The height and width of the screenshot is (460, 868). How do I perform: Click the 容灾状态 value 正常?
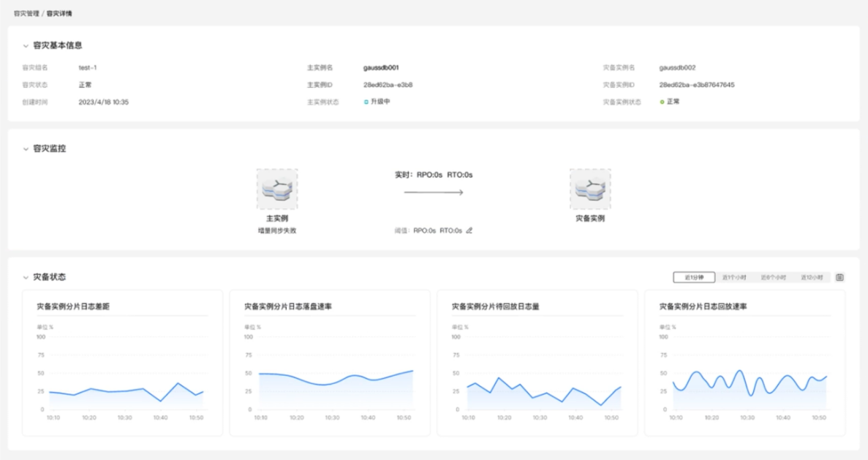pyautogui.click(x=85, y=85)
